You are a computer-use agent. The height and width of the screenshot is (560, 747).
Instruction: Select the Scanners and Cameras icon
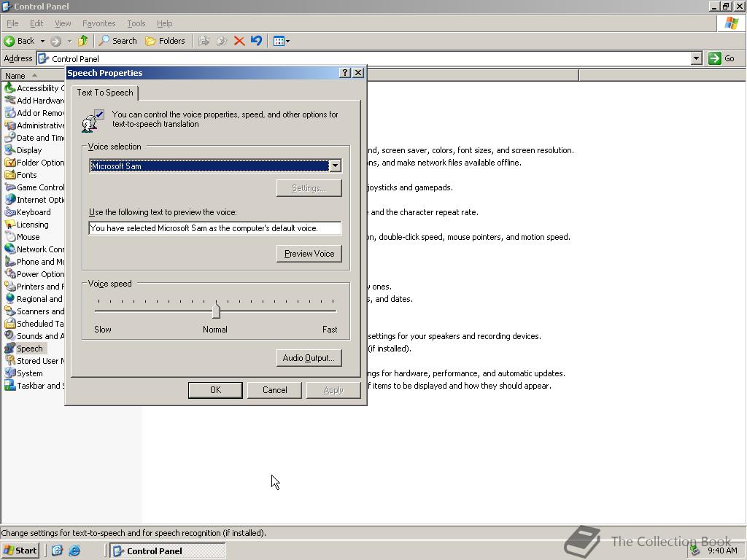pyautogui.click(x=9, y=311)
